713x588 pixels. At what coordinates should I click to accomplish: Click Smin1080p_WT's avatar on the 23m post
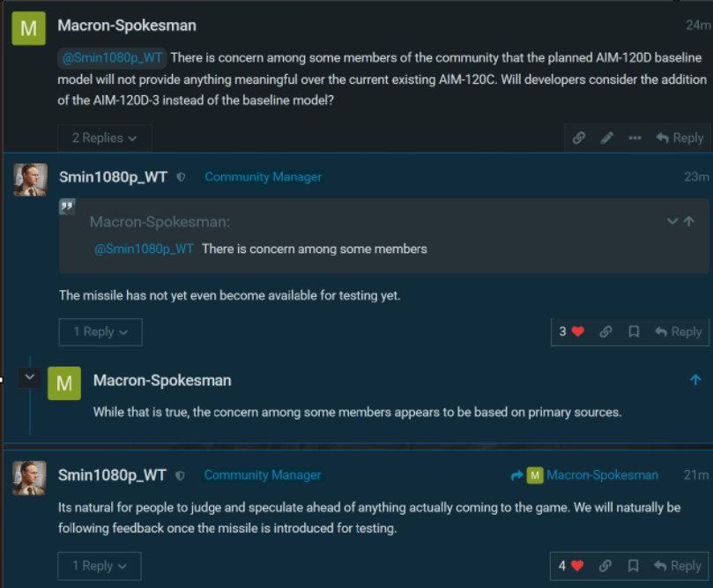coord(30,179)
